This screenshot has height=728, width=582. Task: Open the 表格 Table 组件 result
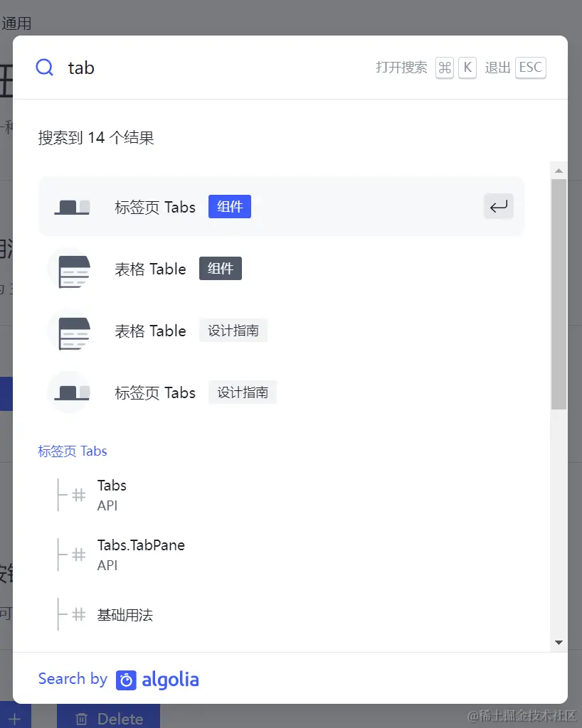282,269
